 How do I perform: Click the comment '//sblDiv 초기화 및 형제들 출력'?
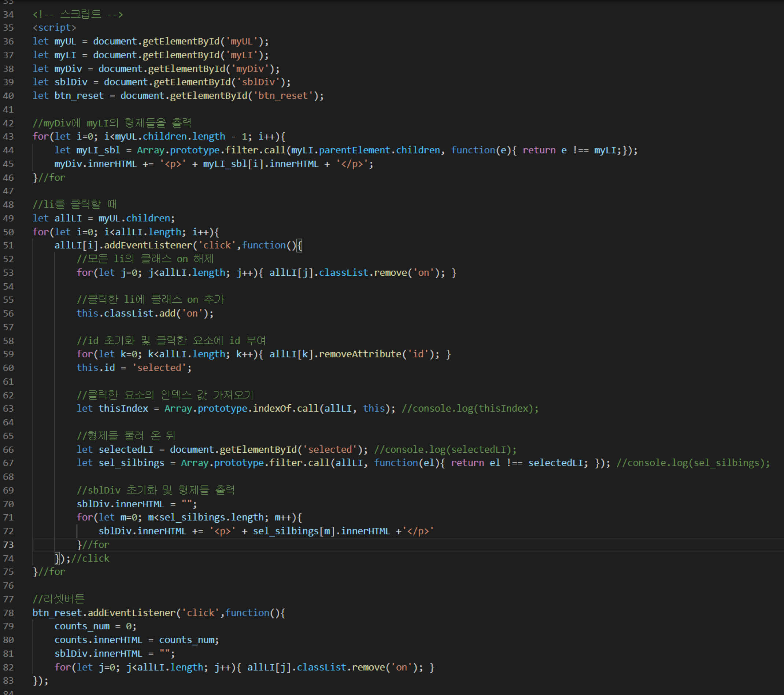[155, 490]
